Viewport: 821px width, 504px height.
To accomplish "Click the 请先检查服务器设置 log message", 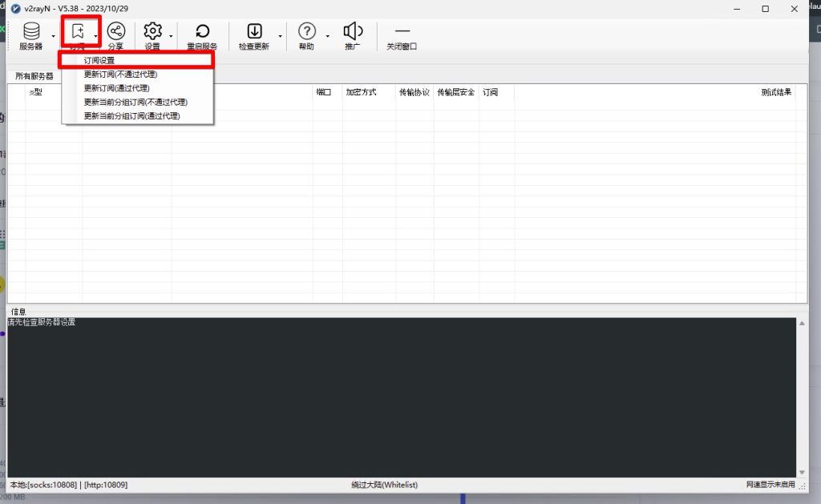I will (42, 322).
